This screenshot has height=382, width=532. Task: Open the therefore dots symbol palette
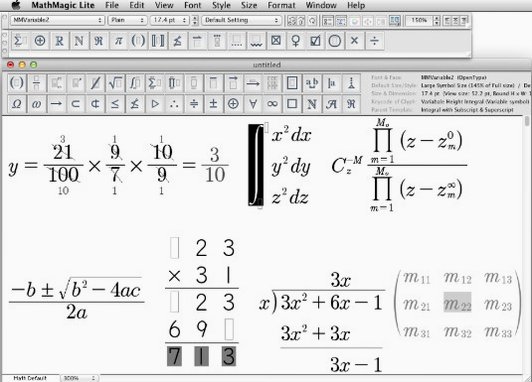(x=174, y=103)
